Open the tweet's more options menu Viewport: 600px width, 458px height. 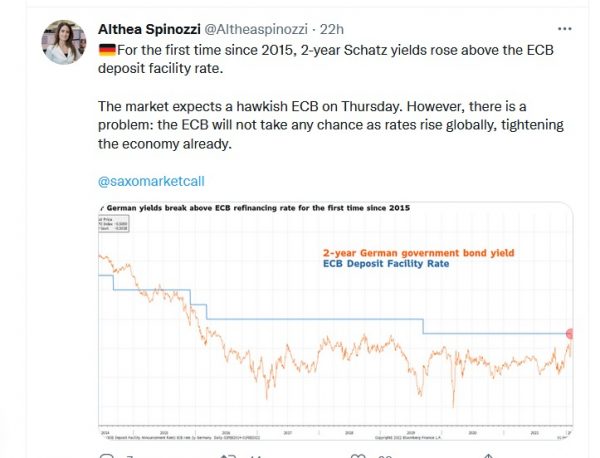point(564,29)
